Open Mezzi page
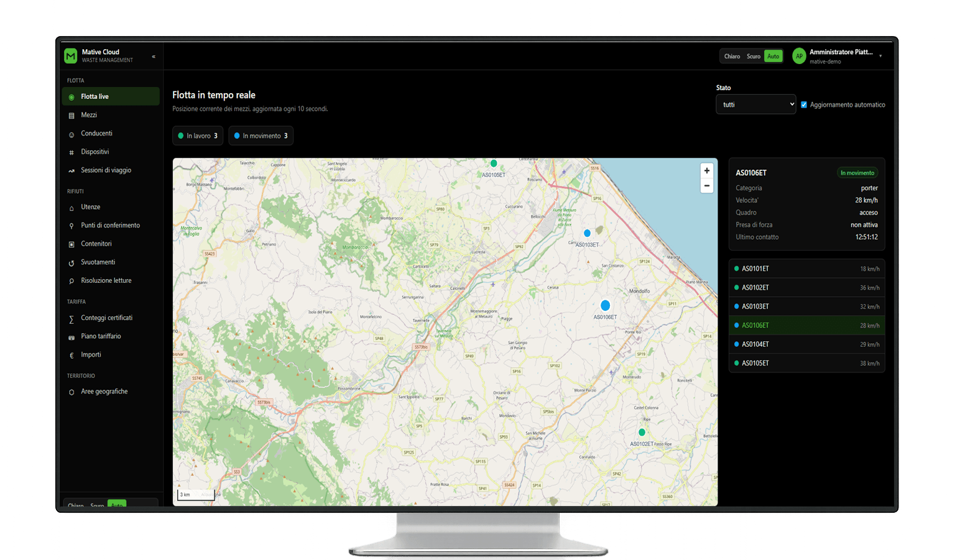This screenshot has width=955, height=560. (111, 115)
